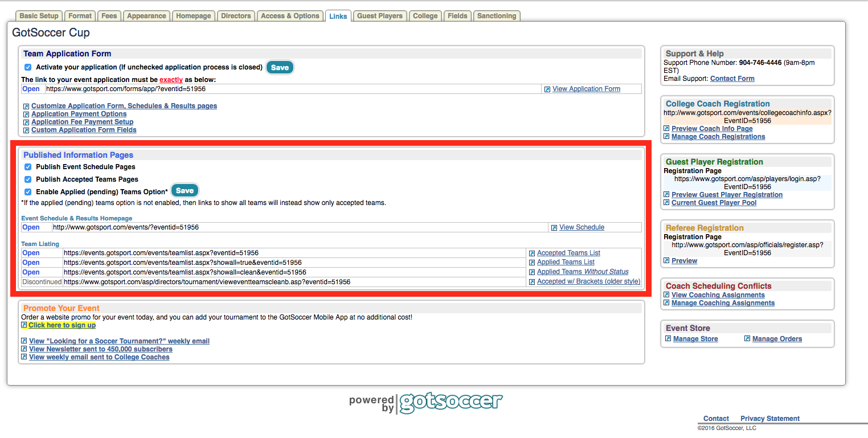Click Open status in Accepted Teams row
This screenshot has height=438, width=868.
(31, 253)
